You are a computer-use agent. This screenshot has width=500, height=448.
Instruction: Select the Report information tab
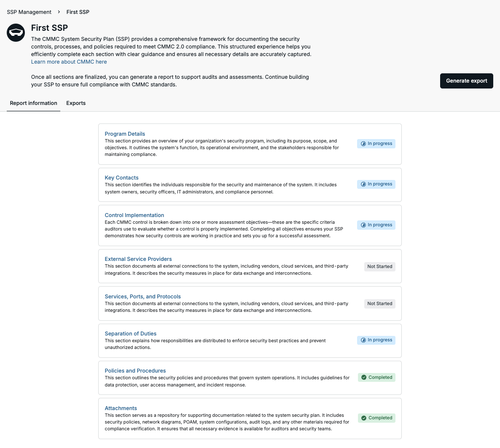33,103
